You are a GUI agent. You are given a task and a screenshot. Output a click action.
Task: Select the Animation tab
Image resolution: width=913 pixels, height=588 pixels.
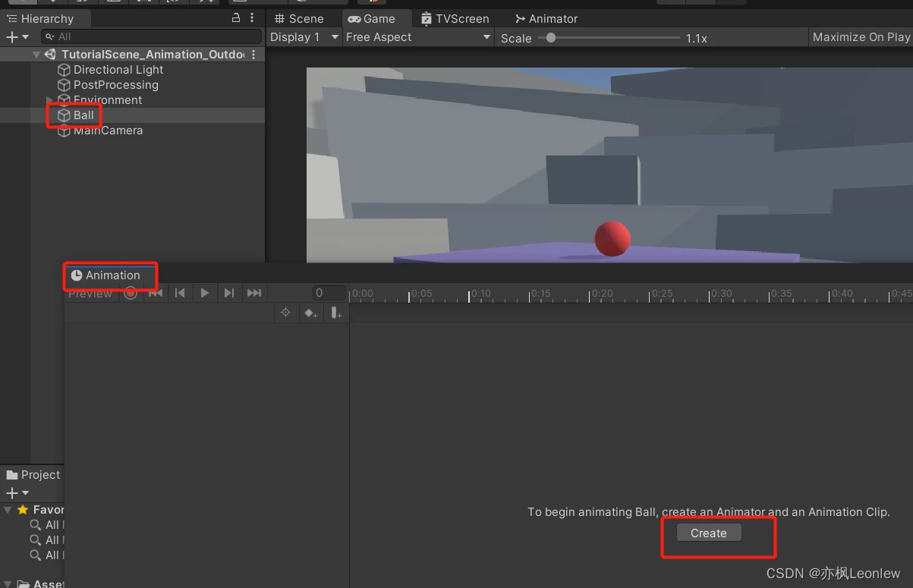pos(105,275)
